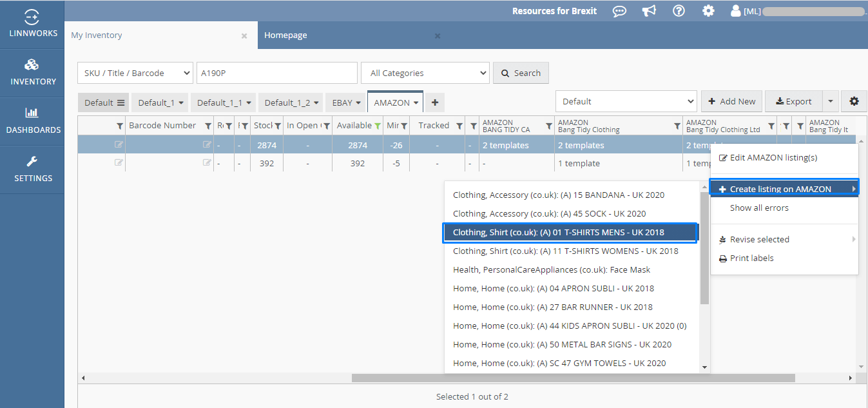Filter the Barcode Number column
Image resolution: width=868 pixels, height=408 pixels.
(x=208, y=126)
